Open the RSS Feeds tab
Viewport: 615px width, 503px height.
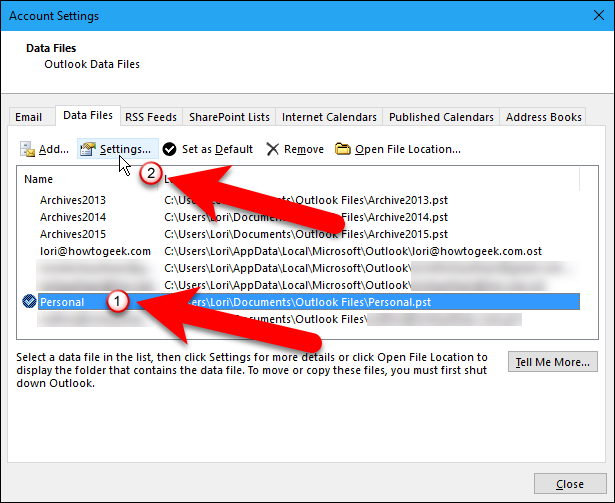tap(151, 117)
